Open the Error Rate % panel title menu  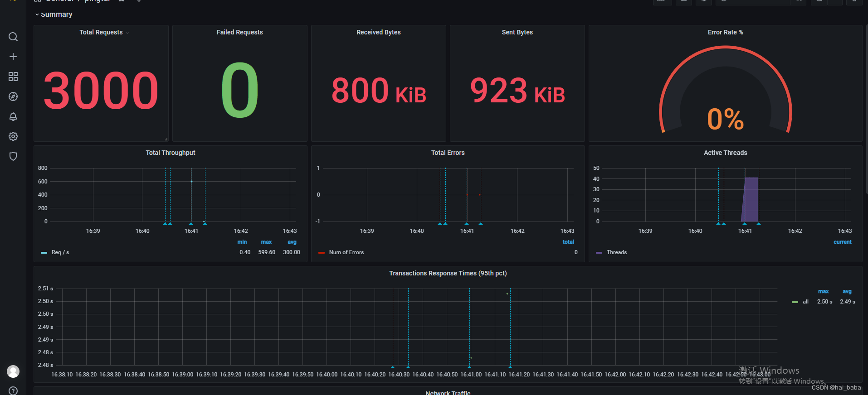click(725, 32)
